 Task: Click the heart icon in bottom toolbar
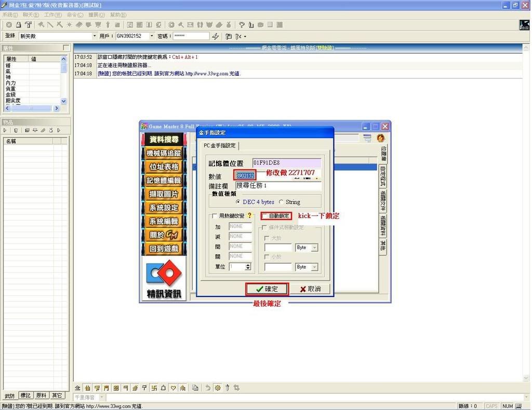[x=174, y=388]
